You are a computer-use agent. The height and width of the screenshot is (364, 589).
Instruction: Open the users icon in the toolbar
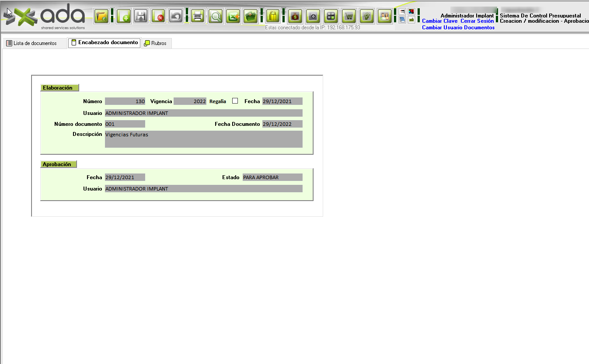(x=384, y=17)
